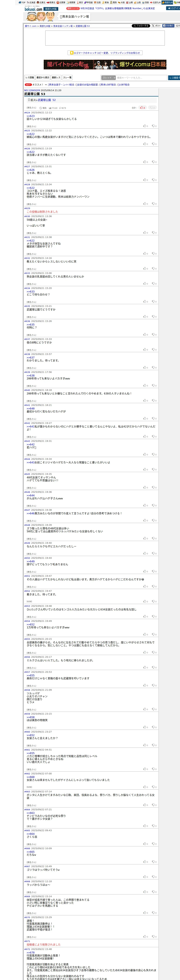The image size is (180, 980).
Task: Select the 北関東 region icon
Action: coord(61,2)
